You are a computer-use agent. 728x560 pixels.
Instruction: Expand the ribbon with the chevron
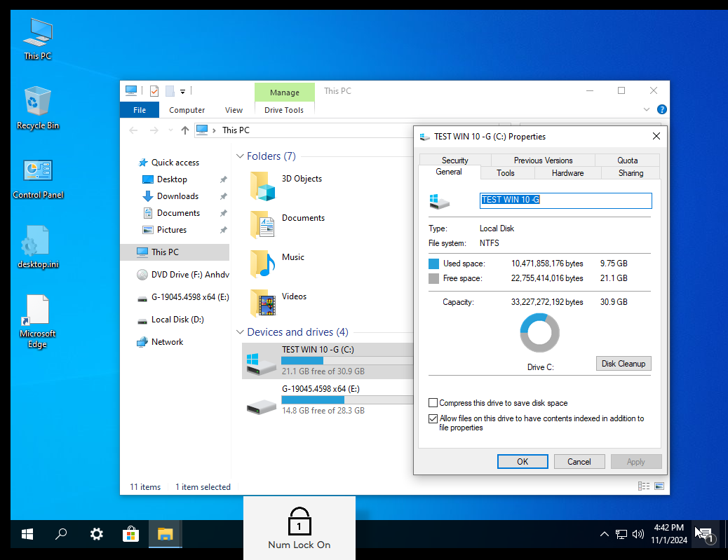[x=646, y=109]
